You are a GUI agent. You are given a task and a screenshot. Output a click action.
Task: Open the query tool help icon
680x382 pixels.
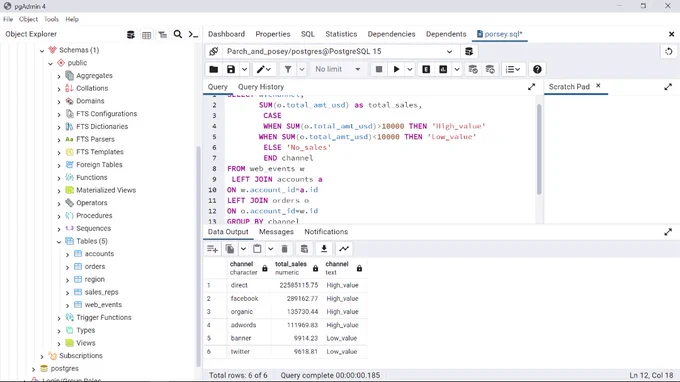tap(537, 69)
